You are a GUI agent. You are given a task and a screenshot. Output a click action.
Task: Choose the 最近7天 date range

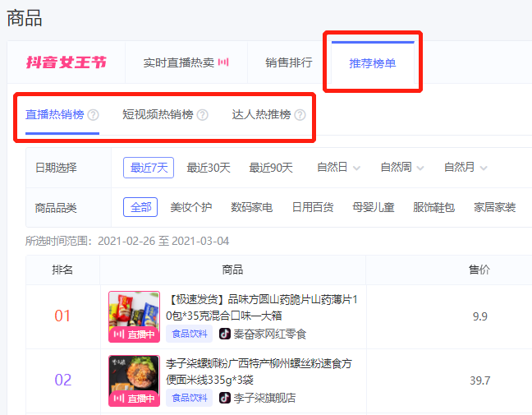(149, 168)
